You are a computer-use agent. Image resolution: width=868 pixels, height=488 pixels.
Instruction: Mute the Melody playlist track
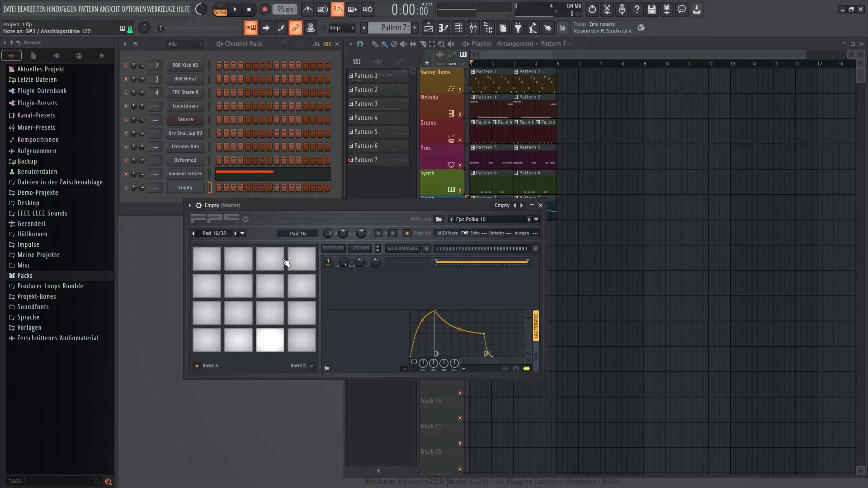pos(460,114)
